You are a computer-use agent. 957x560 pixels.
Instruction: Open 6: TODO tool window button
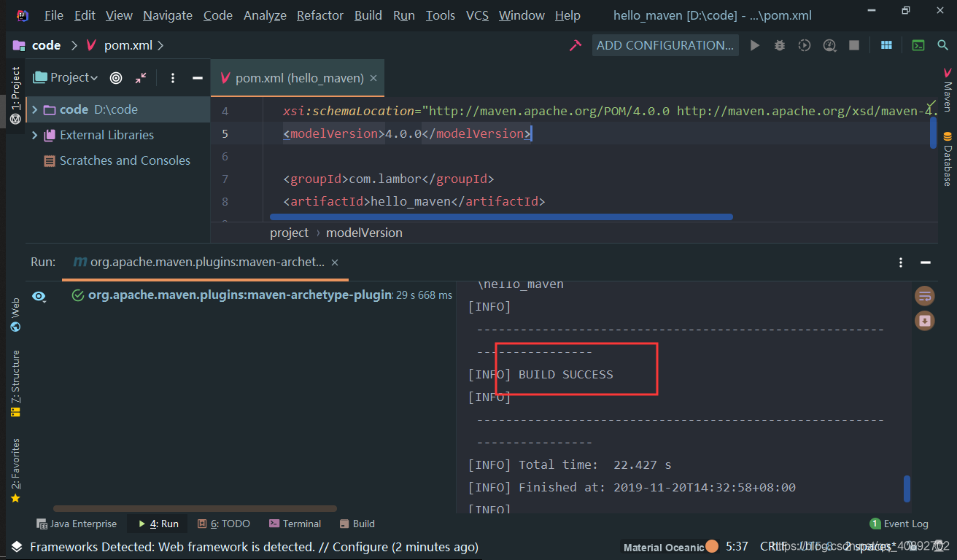click(x=224, y=524)
